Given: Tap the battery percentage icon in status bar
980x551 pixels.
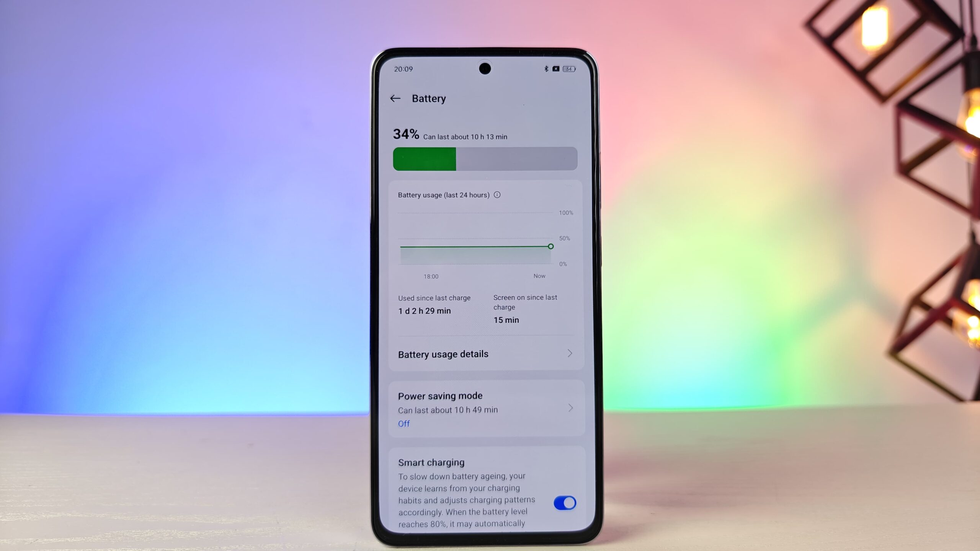Looking at the screenshot, I should 569,68.
